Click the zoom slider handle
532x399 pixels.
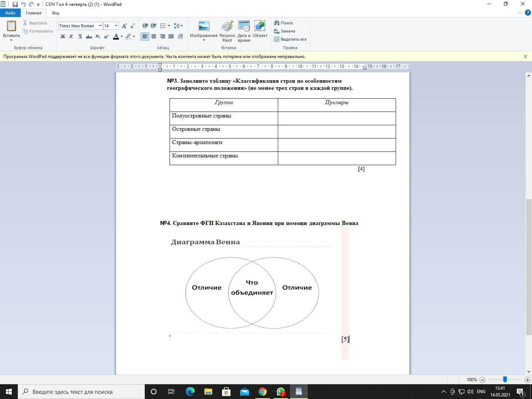505,380
